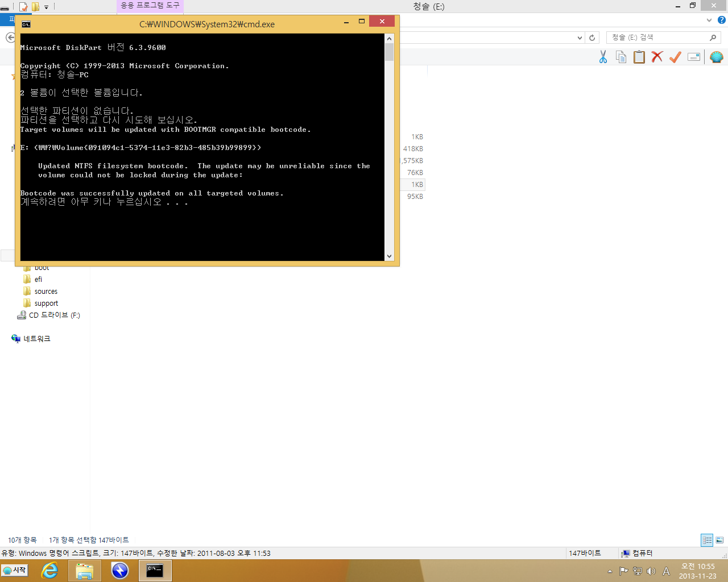Minimize the cmd.exe window
This screenshot has height=582, width=728.
click(x=346, y=22)
